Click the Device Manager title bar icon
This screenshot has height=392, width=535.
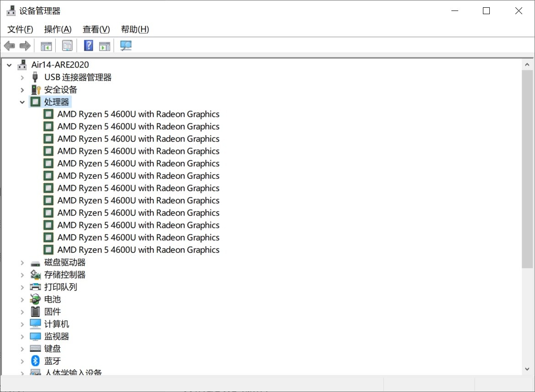11,11
